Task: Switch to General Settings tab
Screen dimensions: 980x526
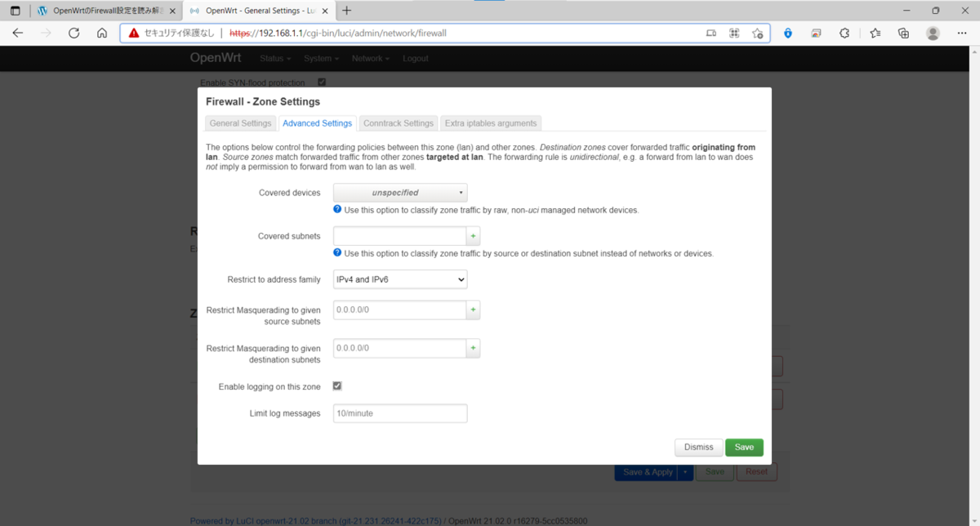Action: [240, 123]
